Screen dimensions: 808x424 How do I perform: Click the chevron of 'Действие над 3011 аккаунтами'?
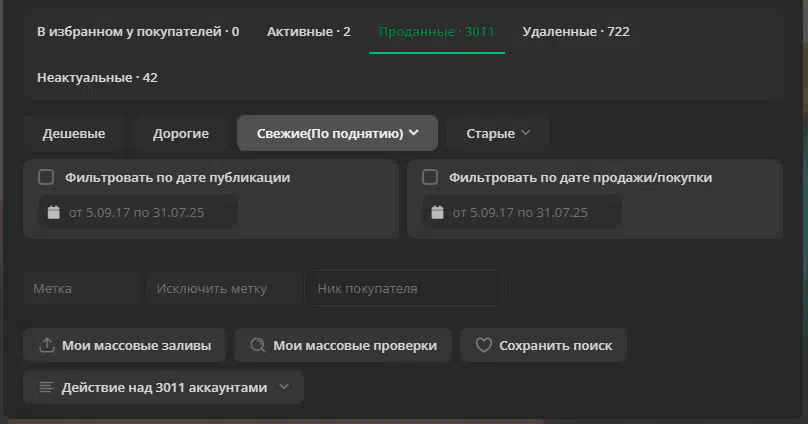[284, 386]
